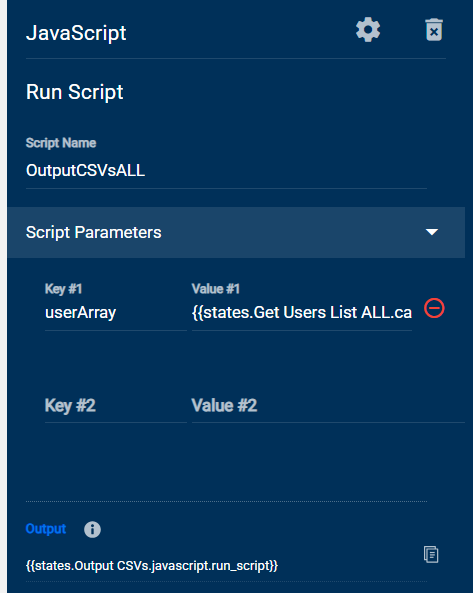Click the blue Output link
The width and height of the screenshot is (473, 593).
[x=46, y=528]
